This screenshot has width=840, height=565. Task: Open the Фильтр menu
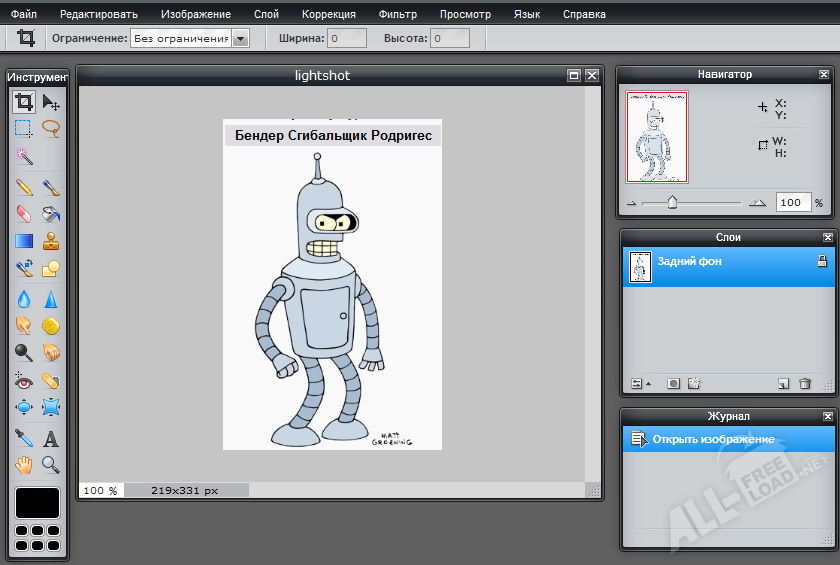[398, 15]
